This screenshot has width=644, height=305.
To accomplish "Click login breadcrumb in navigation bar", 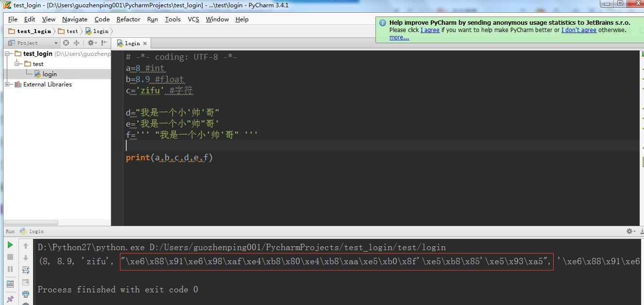I will (97, 31).
